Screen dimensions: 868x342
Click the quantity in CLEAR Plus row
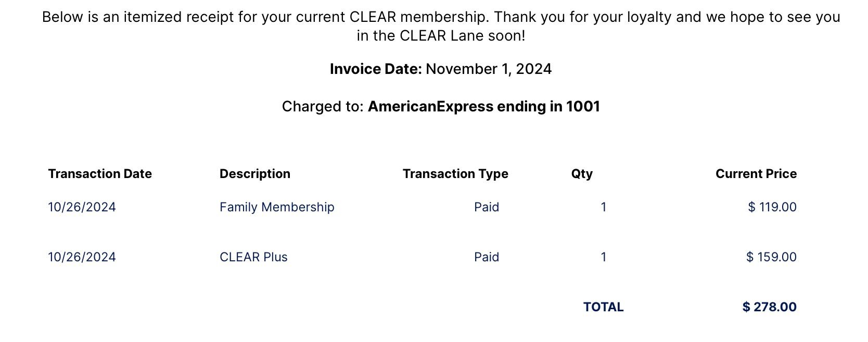(x=604, y=257)
